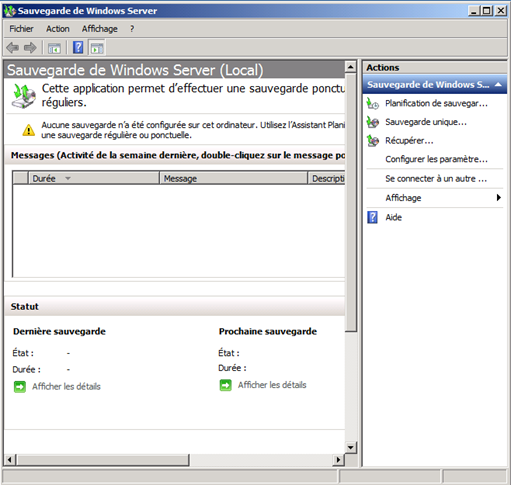Choose Récupérer in the Actions pane
Screen dimensions: 511x485
[x=409, y=141]
